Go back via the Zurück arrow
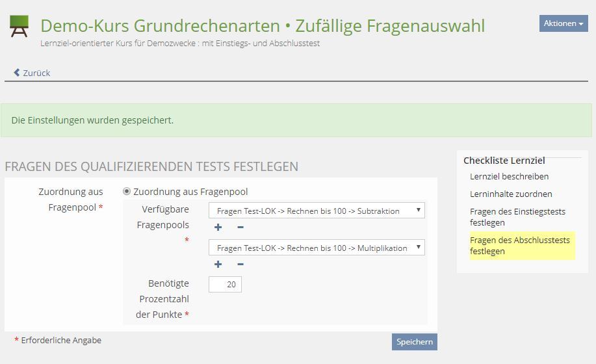 [32, 73]
